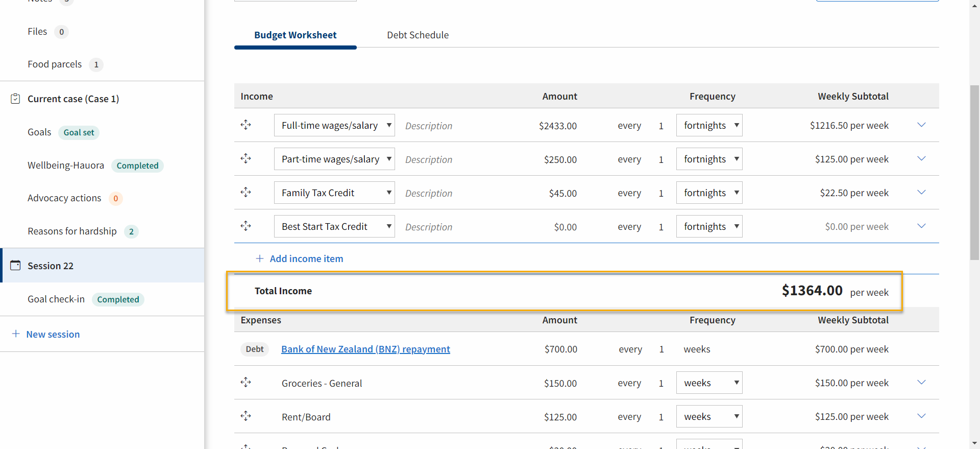The image size is (980, 449).
Task: Open the Part-time wages/salary income type dropdown
Action: [x=334, y=159]
